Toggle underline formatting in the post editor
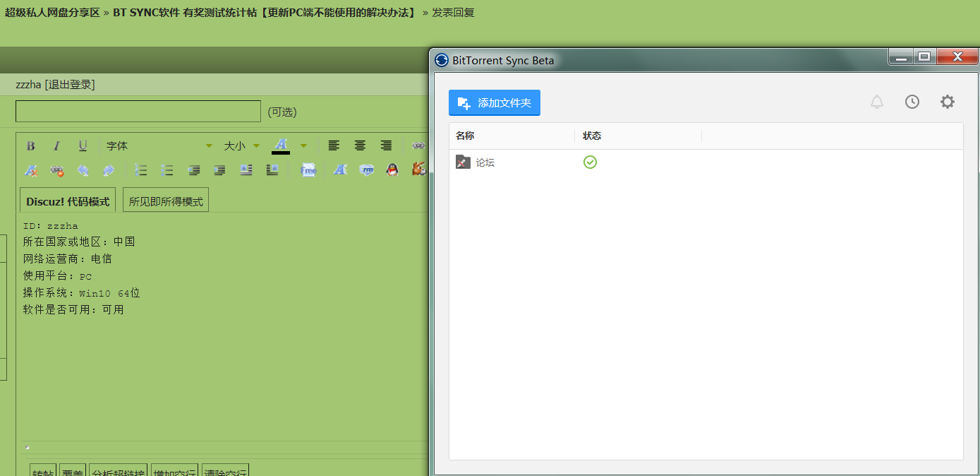This screenshot has height=476, width=980. click(83, 146)
